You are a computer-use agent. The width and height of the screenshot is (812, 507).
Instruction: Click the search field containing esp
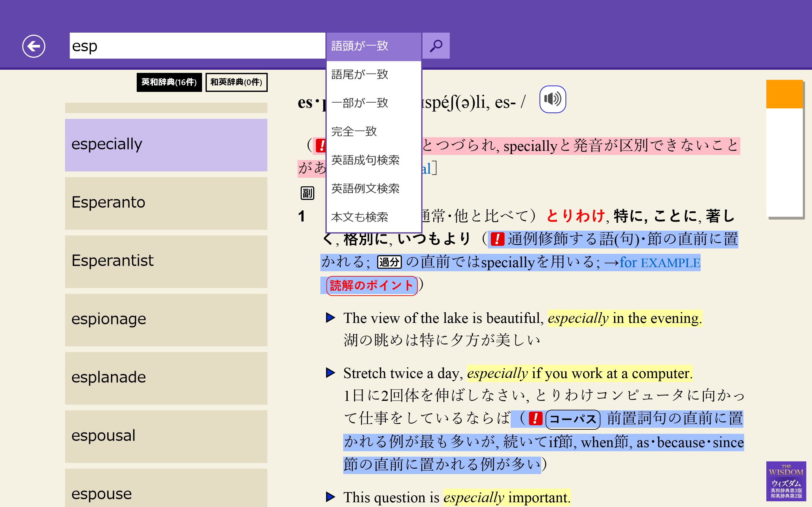click(x=197, y=46)
